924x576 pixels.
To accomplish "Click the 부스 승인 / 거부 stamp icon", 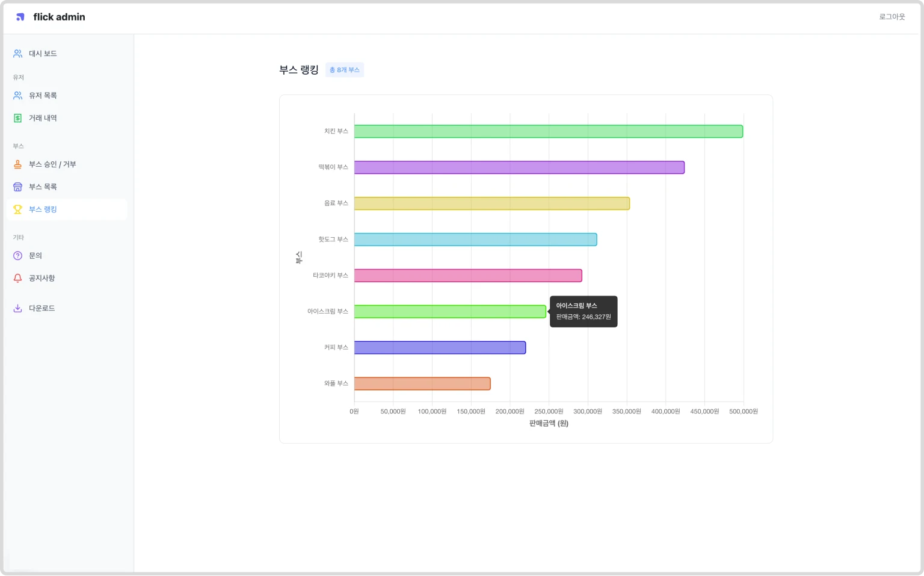I will pos(18,164).
